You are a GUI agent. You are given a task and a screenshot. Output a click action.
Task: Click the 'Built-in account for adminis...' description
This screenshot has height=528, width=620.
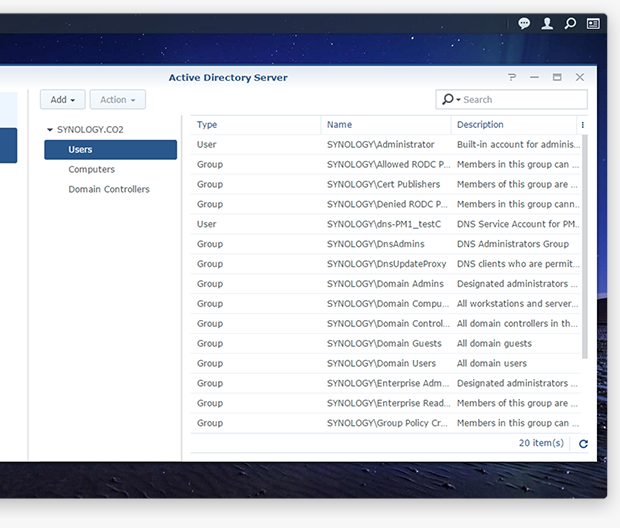(518, 144)
